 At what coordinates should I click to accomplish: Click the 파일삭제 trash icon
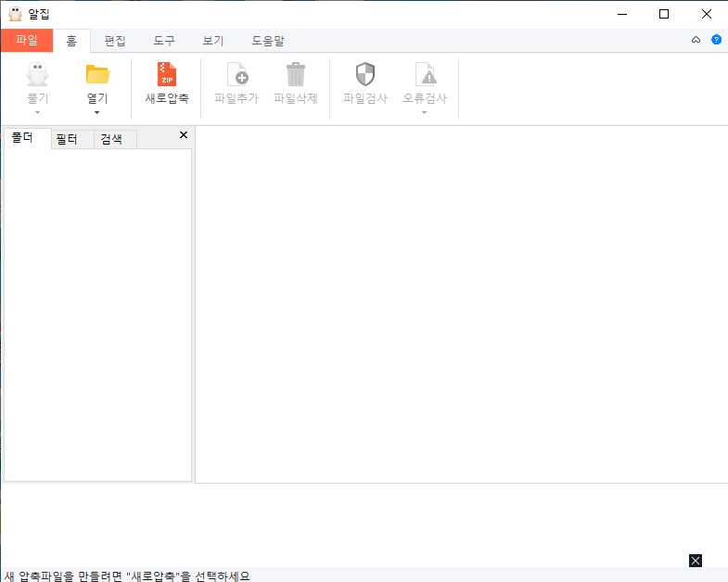pyautogui.click(x=296, y=74)
